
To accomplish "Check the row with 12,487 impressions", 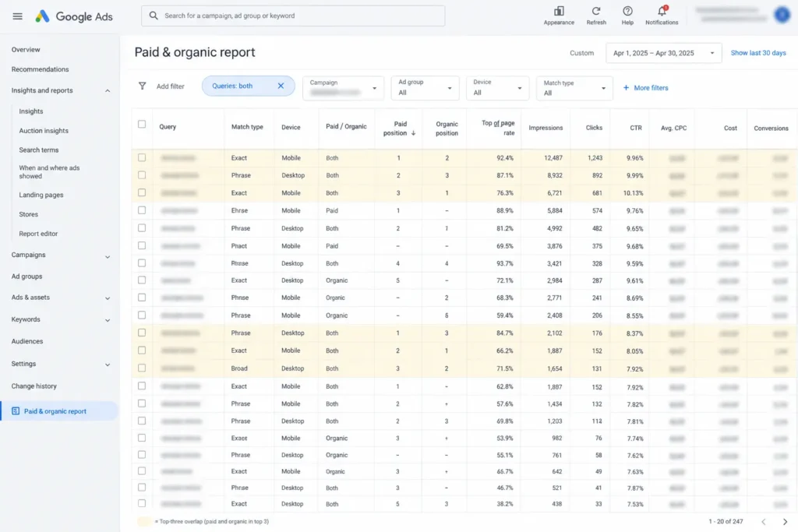I will click(x=142, y=157).
